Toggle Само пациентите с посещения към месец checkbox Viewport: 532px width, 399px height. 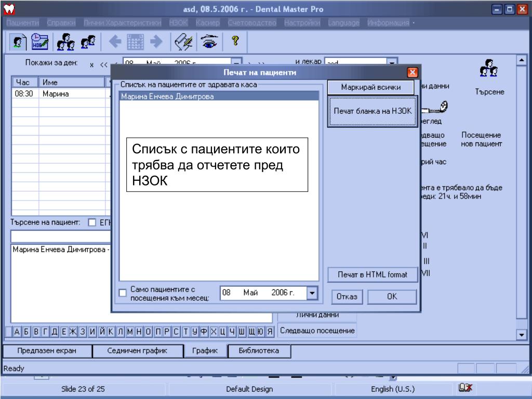pyautogui.click(x=123, y=293)
